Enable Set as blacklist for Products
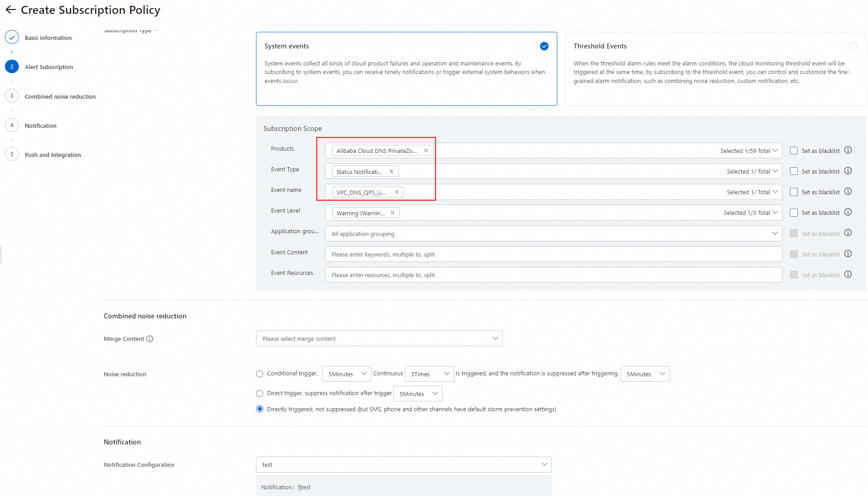 pyautogui.click(x=794, y=151)
